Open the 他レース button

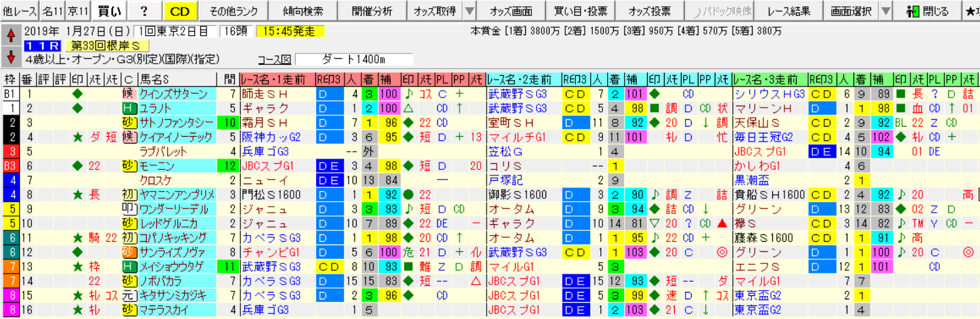point(19,11)
